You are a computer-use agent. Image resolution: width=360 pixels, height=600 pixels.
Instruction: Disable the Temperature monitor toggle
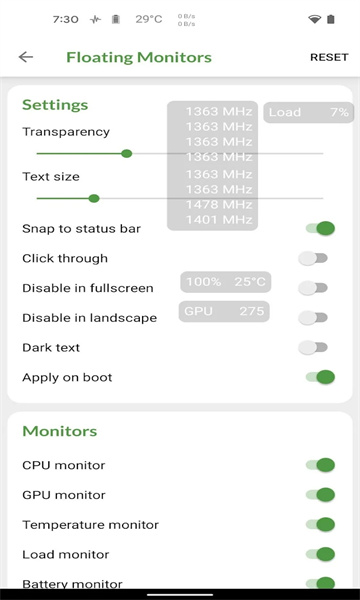coord(320,524)
